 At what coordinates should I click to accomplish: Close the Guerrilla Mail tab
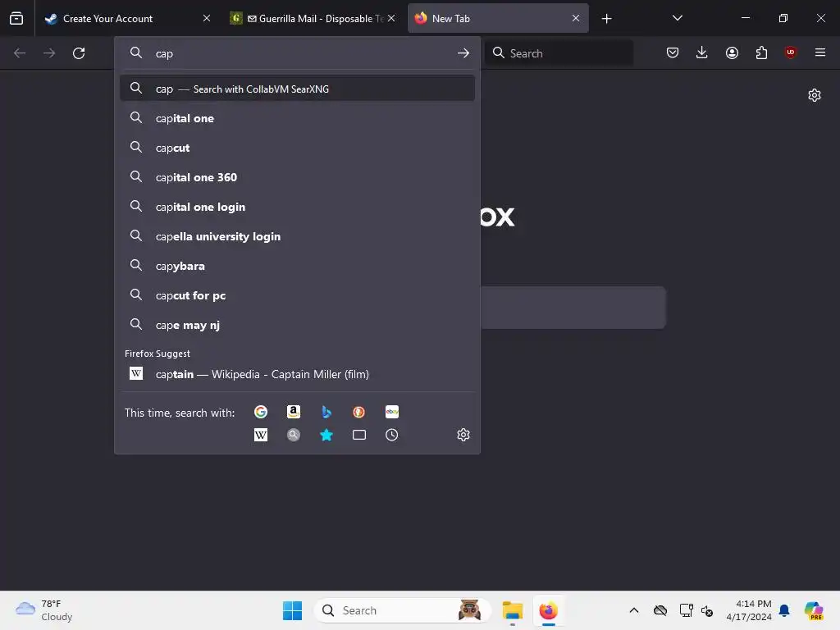391,18
